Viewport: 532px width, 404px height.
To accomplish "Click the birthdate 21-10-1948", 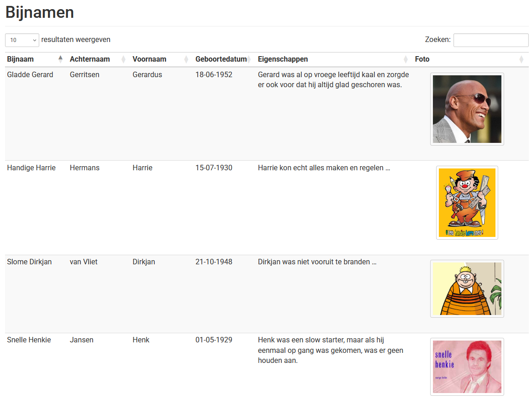I will (214, 262).
